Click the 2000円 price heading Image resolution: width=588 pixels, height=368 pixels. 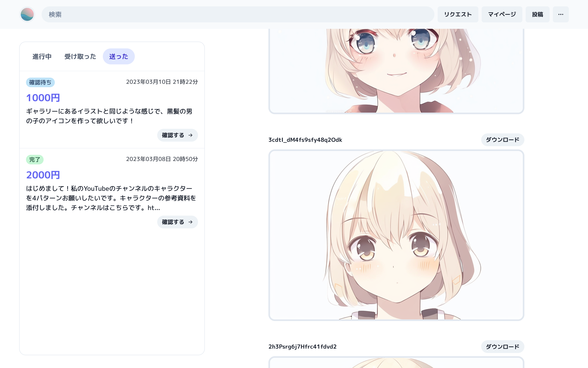click(x=43, y=175)
